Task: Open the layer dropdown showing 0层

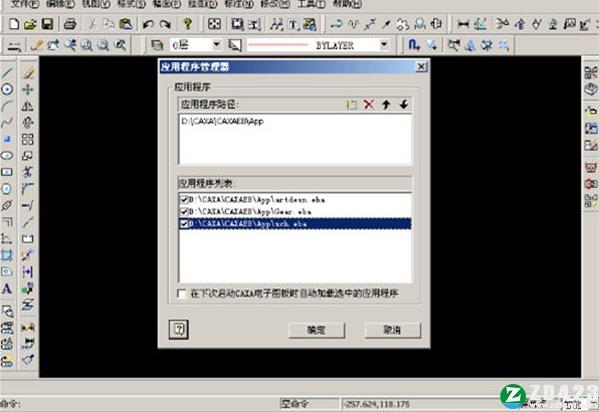Action: (x=196, y=45)
